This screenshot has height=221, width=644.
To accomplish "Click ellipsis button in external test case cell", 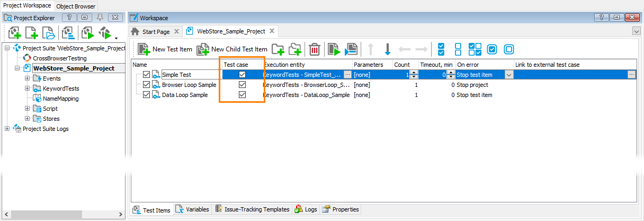I will pyautogui.click(x=631, y=75).
